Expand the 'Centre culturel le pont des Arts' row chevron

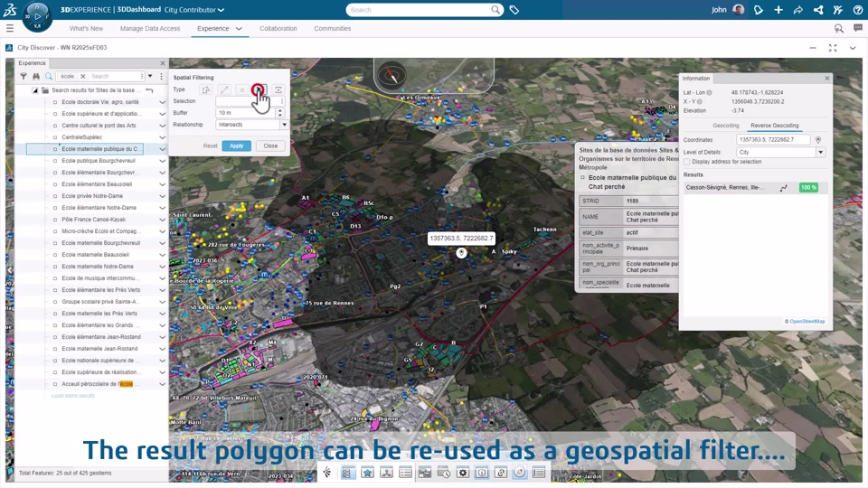tap(162, 126)
